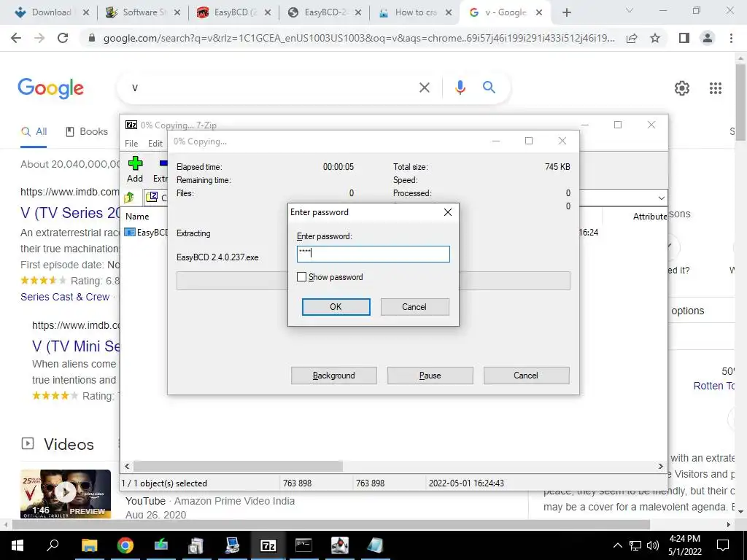
Task: Switch to the Download browser tab
Action: 51,12
